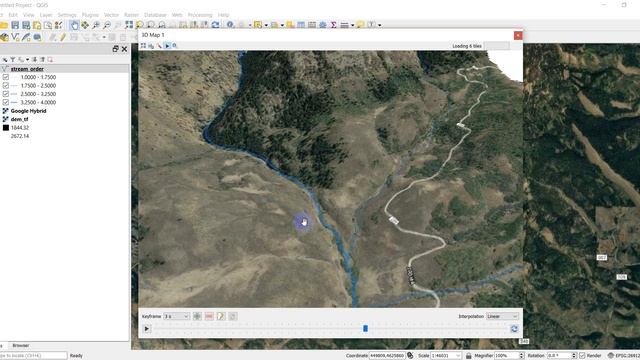Click the Remove keyframe red icon
This screenshot has width=640, height=360.
(209, 316)
